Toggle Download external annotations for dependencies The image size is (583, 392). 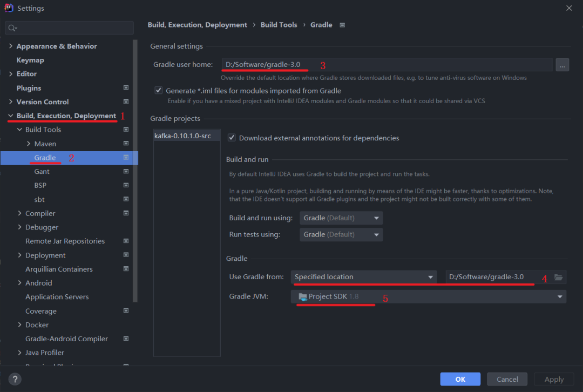[232, 138]
